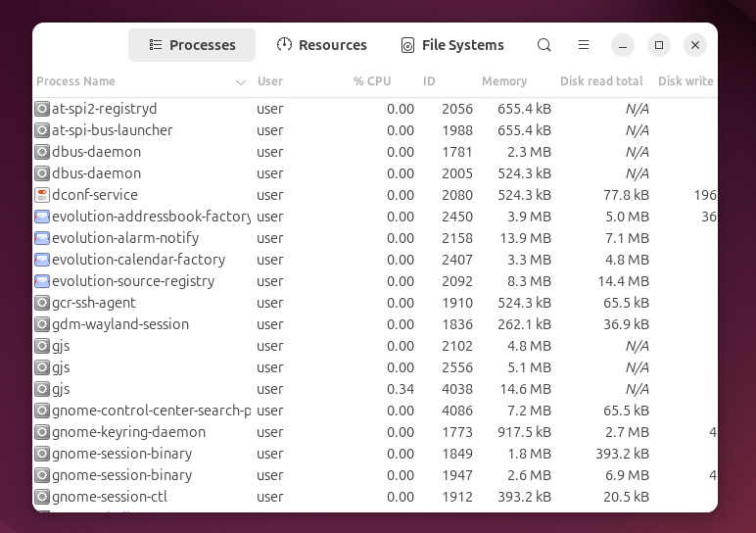The image size is (756, 533).
Task: Click the Resources tab gauge icon
Action: point(284,44)
